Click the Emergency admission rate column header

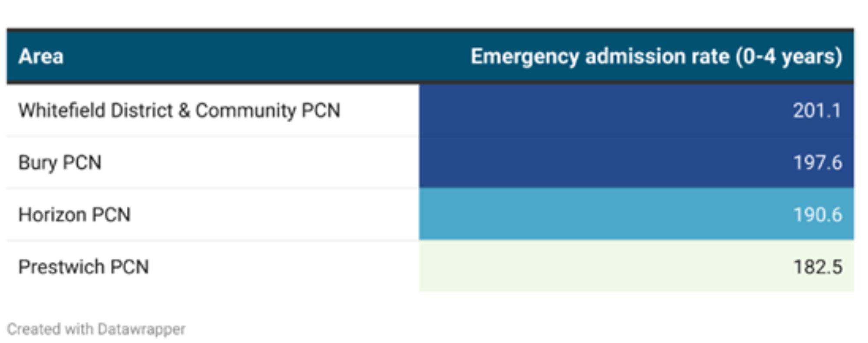coord(656,57)
